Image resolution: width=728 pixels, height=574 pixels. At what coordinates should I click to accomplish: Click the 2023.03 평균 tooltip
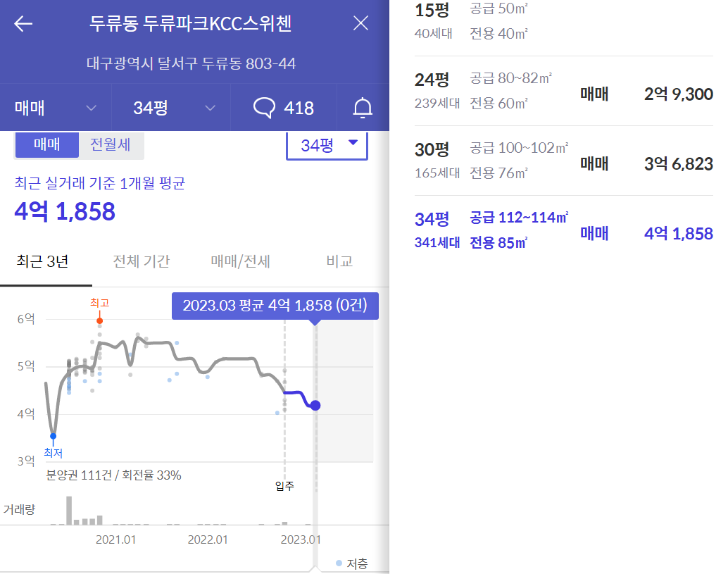(275, 306)
